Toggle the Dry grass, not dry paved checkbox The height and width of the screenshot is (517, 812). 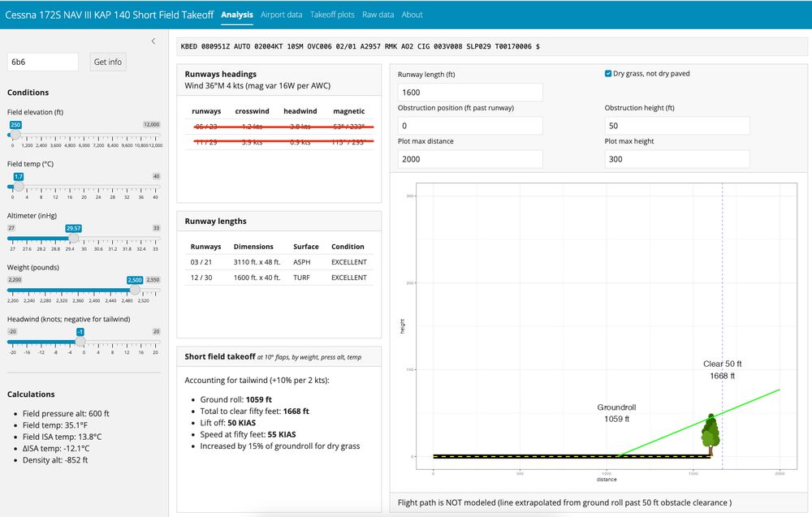(608, 74)
